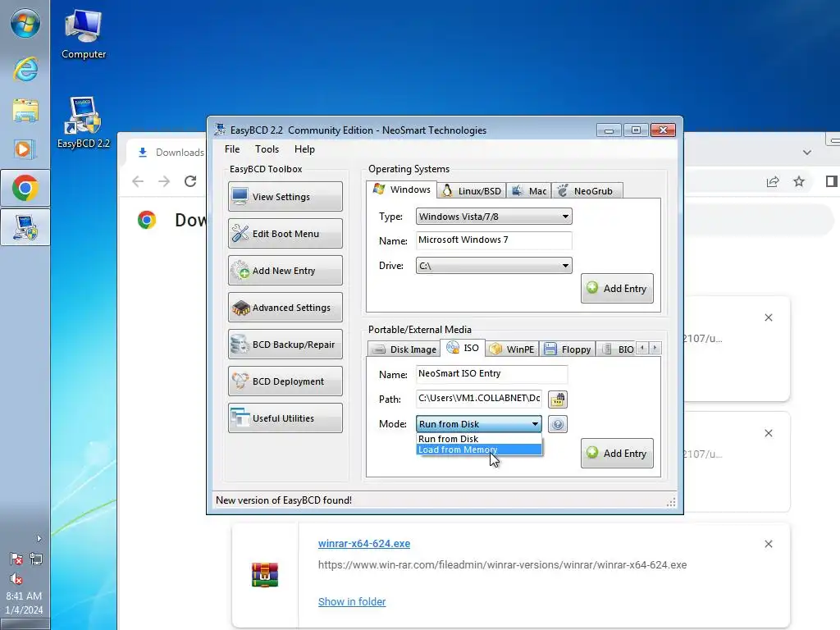
Task: Open BCD Deployment section
Action: tap(285, 381)
